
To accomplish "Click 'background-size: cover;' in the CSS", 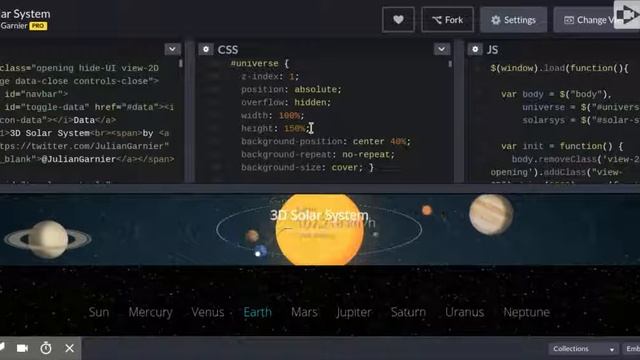I will point(302,168).
